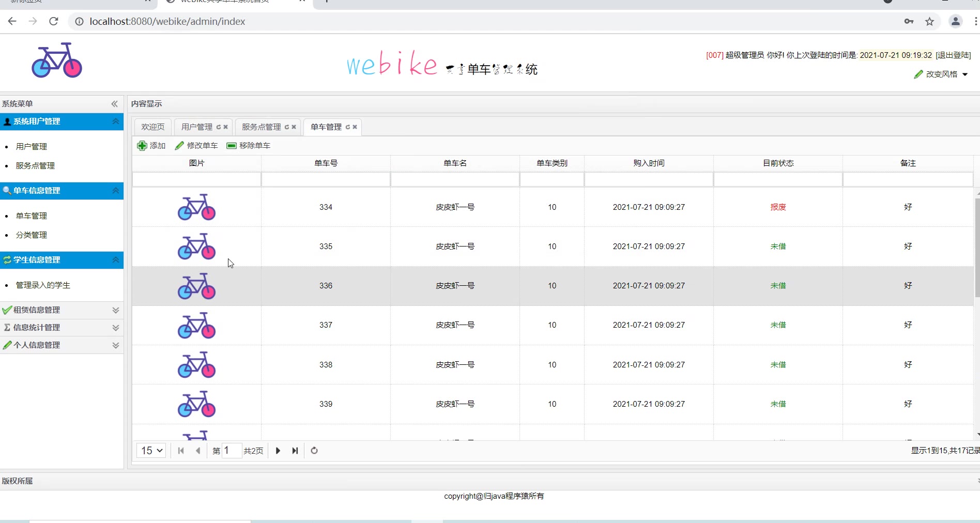Open 管理录入的学生 in the sidebar menu
Viewport: 980px width, 523px height.
(x=43, y=285)
